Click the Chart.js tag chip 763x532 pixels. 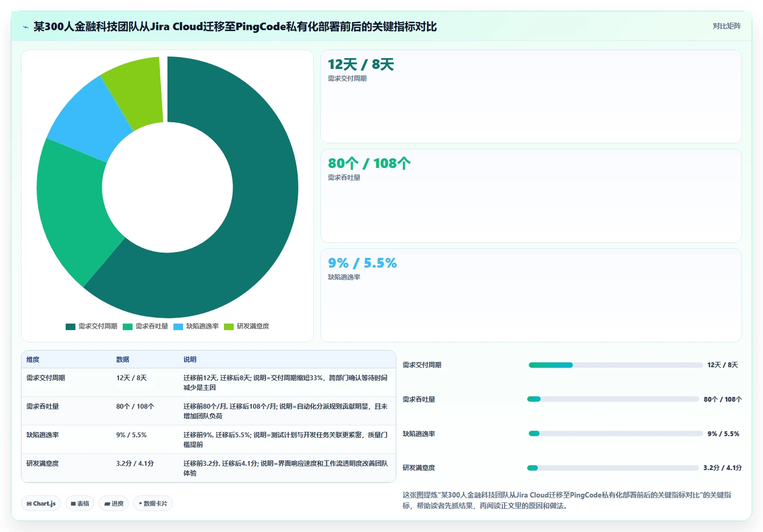41,503
